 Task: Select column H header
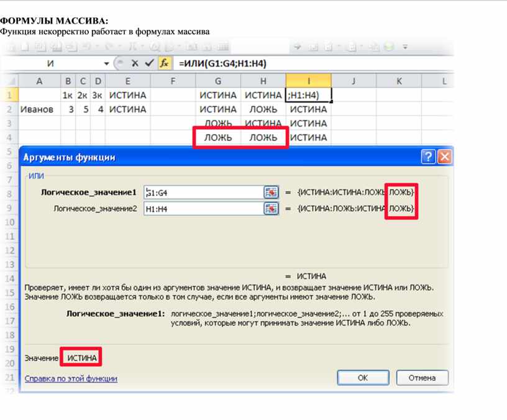pyautogui.click(x=263, y=81)
